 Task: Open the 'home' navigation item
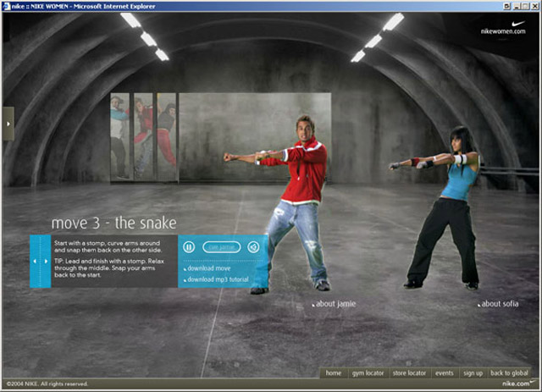(x=333, y=373)
